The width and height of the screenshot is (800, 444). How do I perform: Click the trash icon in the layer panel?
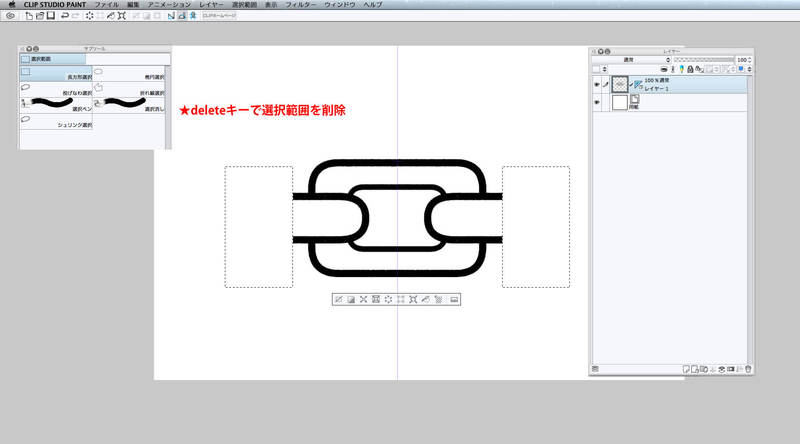coord(746,369)
